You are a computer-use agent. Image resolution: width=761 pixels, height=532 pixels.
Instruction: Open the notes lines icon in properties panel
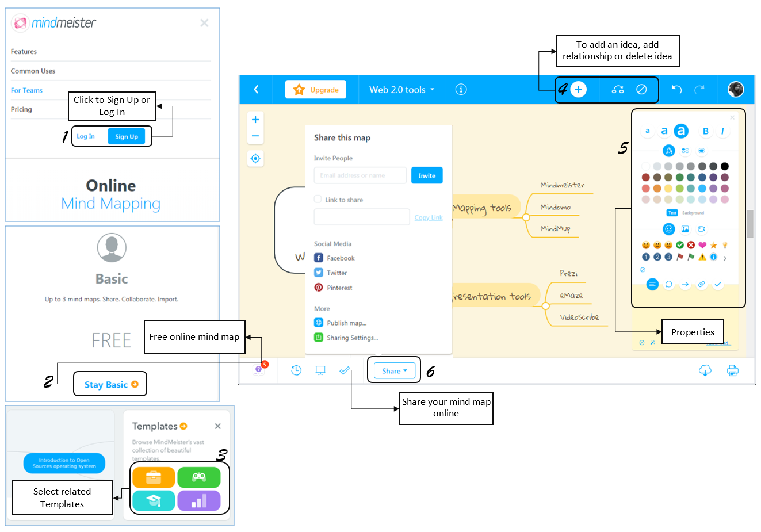click(x=652, y=284)
